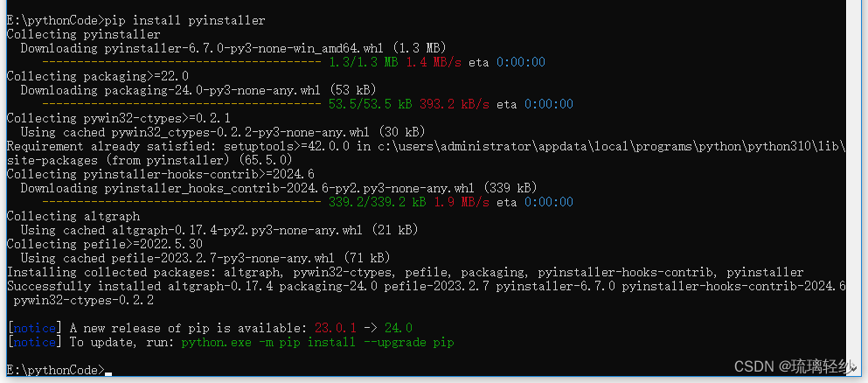Click the first blue 'notice' tag
The height and width of the screenshot is (383, 868).
tap(34, 328)
